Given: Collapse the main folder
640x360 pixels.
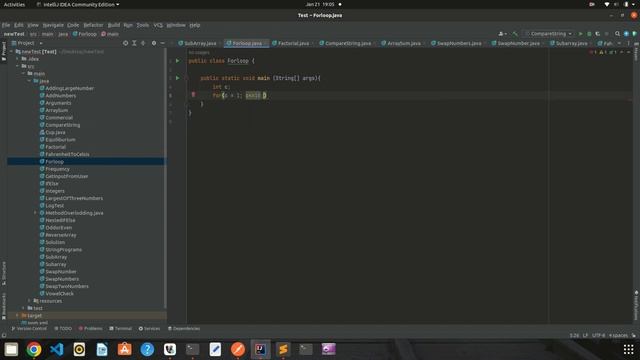Looking at the screenshot, I should coord(23,73).
